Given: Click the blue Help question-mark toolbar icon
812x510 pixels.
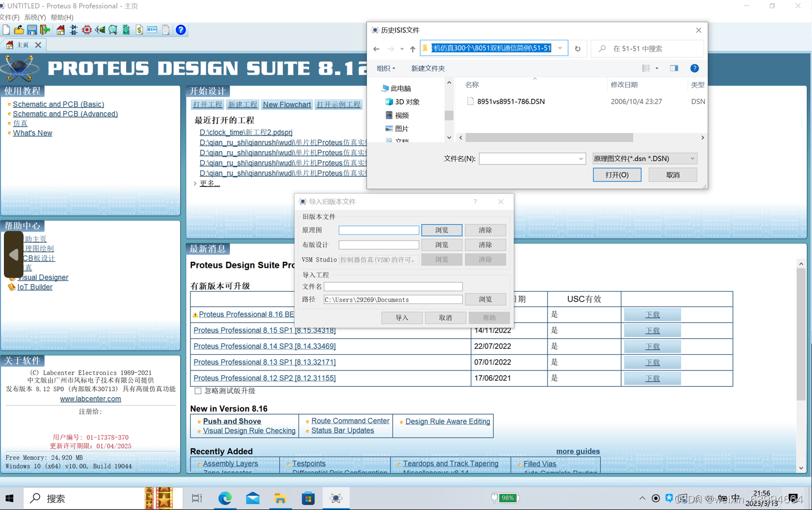Looking at the screenshot, I should 181,30.
